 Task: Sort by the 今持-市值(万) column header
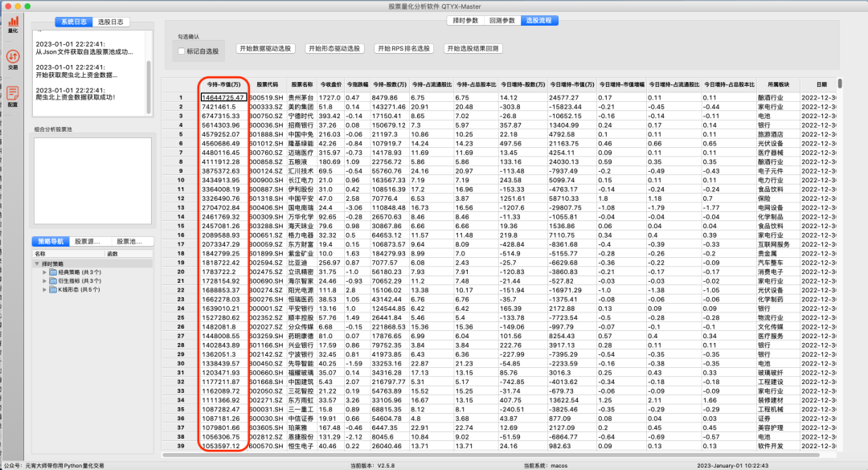(223, 84)
